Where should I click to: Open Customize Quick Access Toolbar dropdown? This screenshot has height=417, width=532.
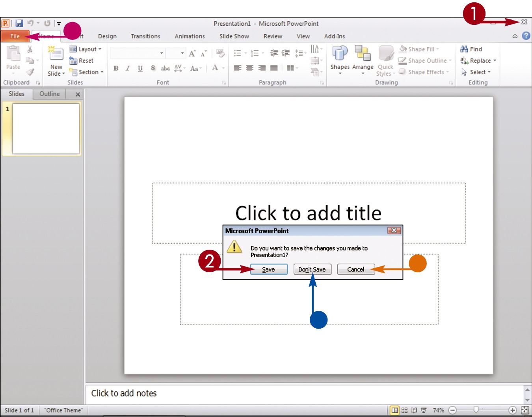pyautogui.click(x=59, y=24)
